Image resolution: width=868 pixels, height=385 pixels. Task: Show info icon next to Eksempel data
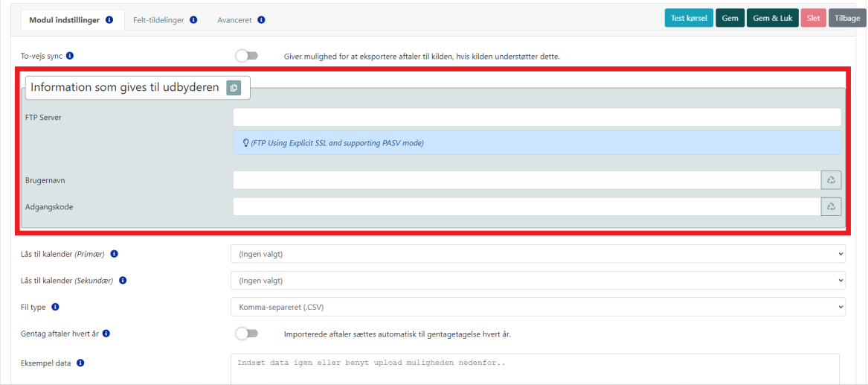[x=80, y=363]
